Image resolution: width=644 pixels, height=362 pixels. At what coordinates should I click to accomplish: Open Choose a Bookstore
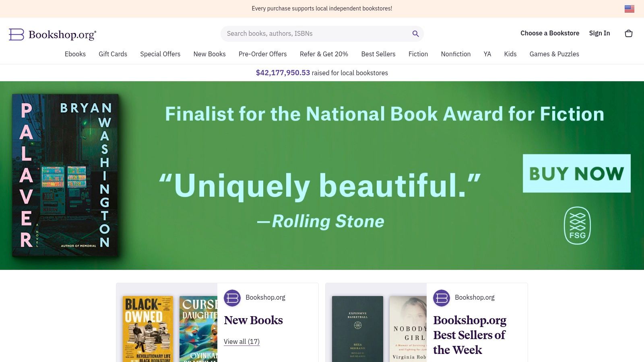[550, 33]
